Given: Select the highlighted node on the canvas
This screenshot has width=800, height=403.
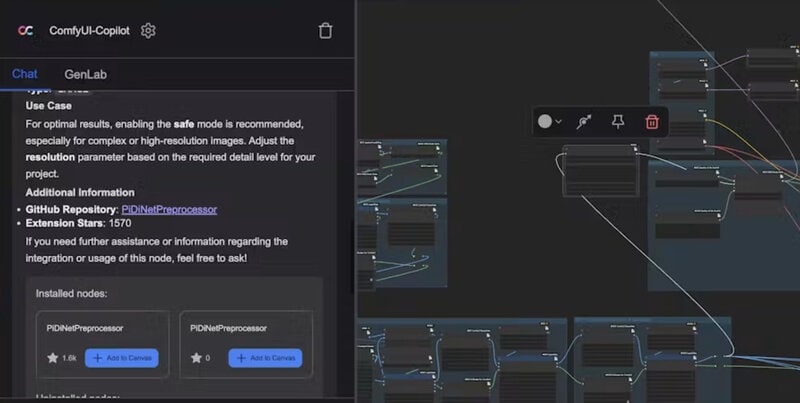Looking at the screenshot, I should 601,170.
